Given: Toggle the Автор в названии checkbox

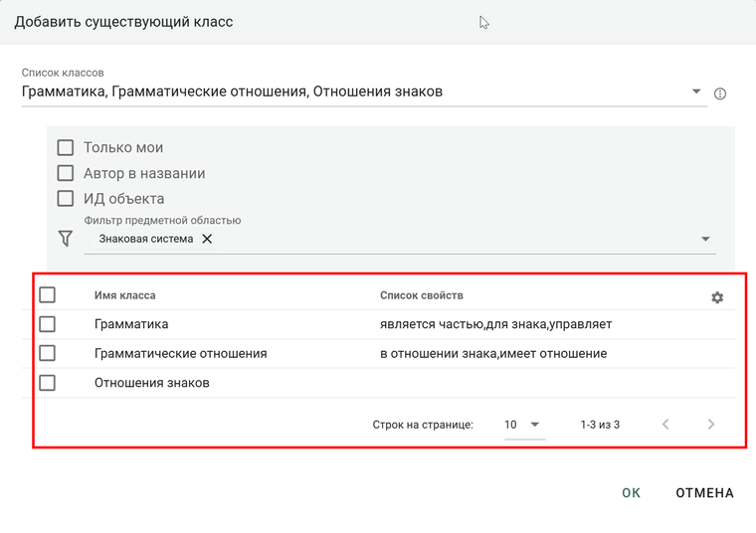Looking at the screenshot, I should (66, 173).
